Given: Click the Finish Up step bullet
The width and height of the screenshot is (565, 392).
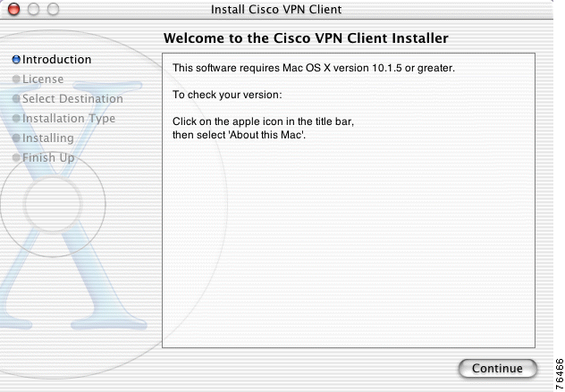Looking at the screenshot, I should pos(16,158).
